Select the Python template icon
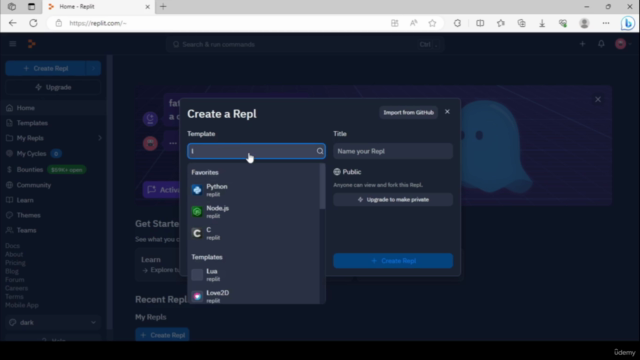Screen dimensions: 640x360 pos(197,190)
